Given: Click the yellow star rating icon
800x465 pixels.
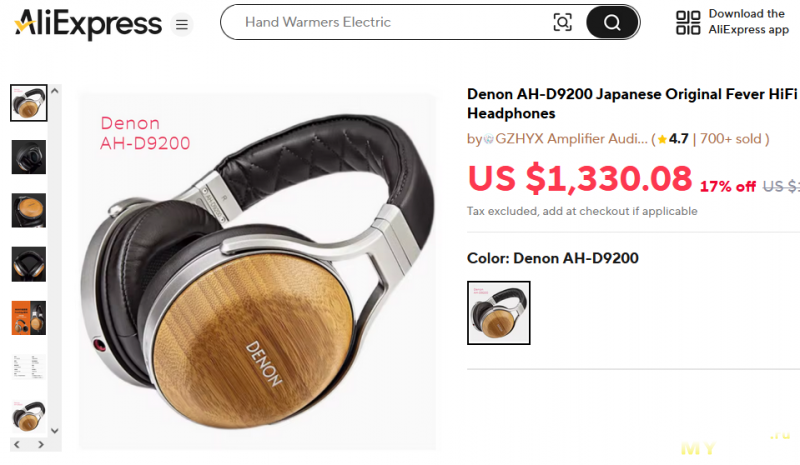Looking at the screenshot, I should click(662, 139).
